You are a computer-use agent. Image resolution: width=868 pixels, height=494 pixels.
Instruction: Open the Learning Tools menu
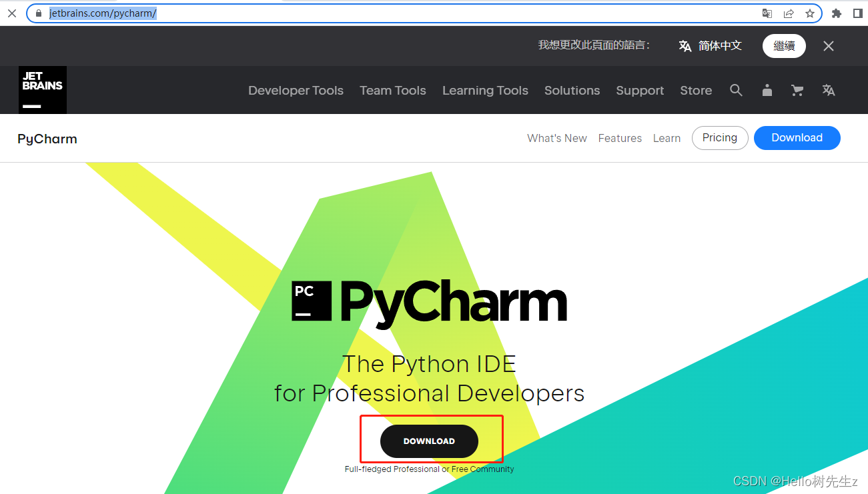[x=485, y=91]
